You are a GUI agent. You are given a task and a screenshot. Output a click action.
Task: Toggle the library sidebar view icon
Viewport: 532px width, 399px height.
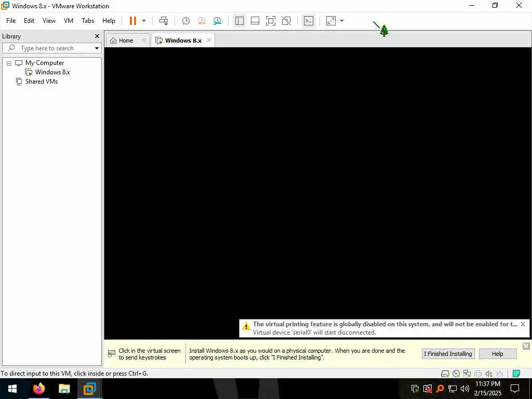click(239, 21)
